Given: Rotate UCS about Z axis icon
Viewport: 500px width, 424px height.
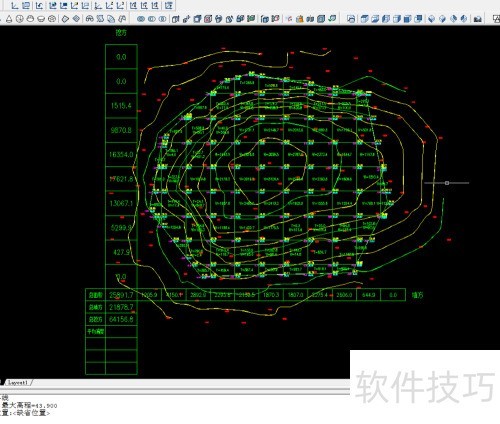Looking at the screenshot, I should coord(155,5).
